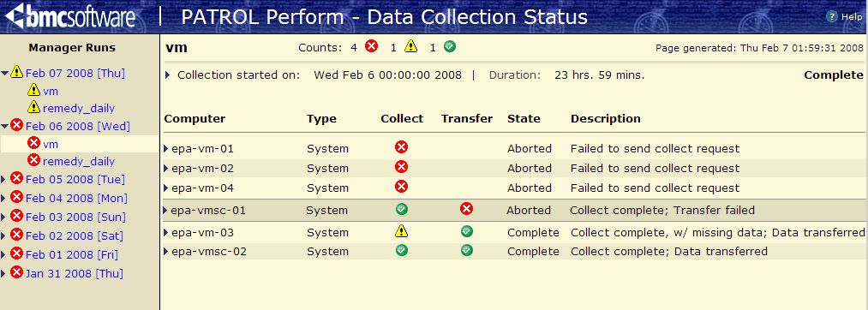
Task: Select the epa-vmsc-01 computer name
Action: (x=209, y=211)
